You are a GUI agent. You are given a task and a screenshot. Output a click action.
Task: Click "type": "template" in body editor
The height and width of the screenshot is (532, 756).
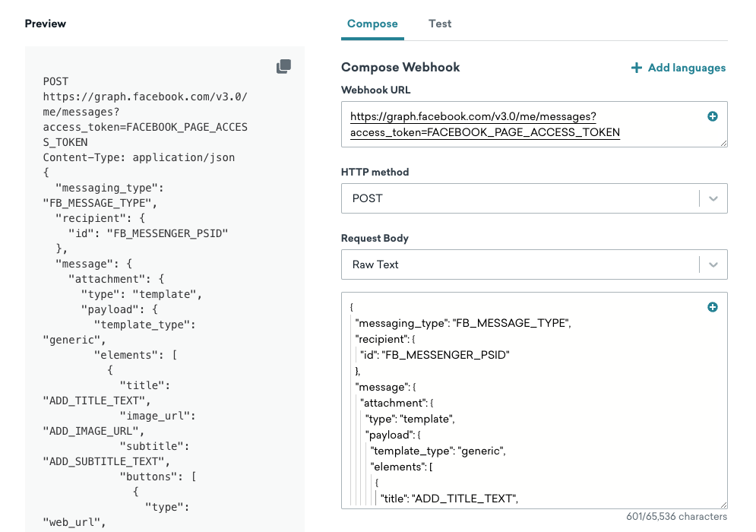point(410,419)
